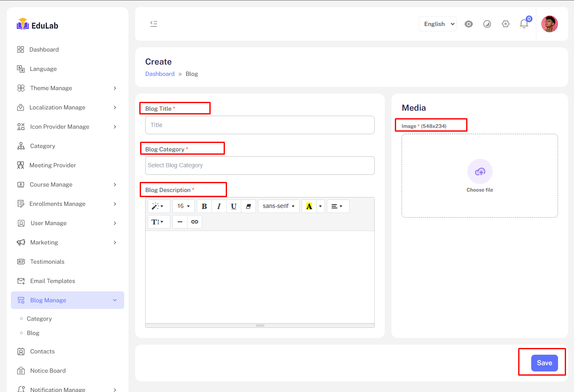The height and width of the screenshot is (392, 574).
Task: Open the English language dropdown
Action: click(438, 24)
